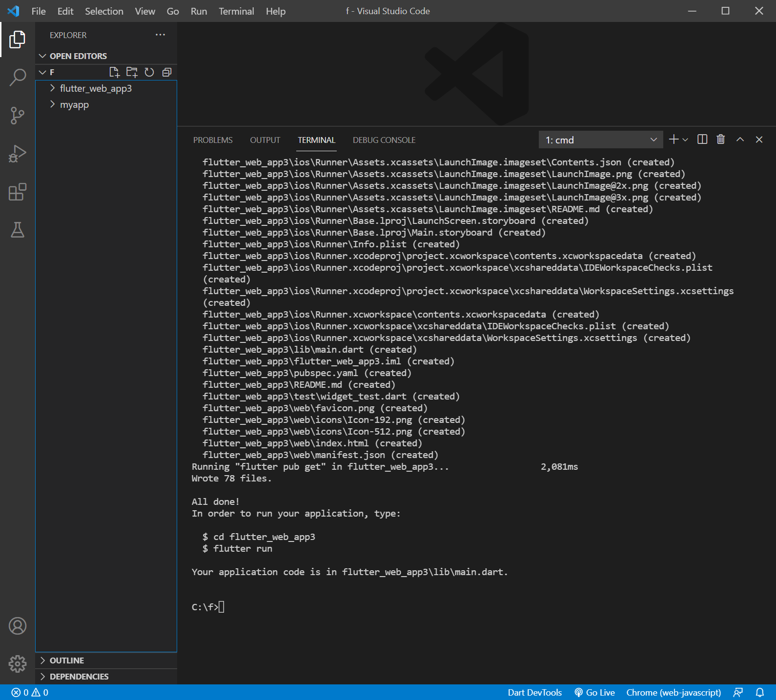Open the Run and Debug view icon
The width and height of the screenshot is (776, 700).
[18, 154]
